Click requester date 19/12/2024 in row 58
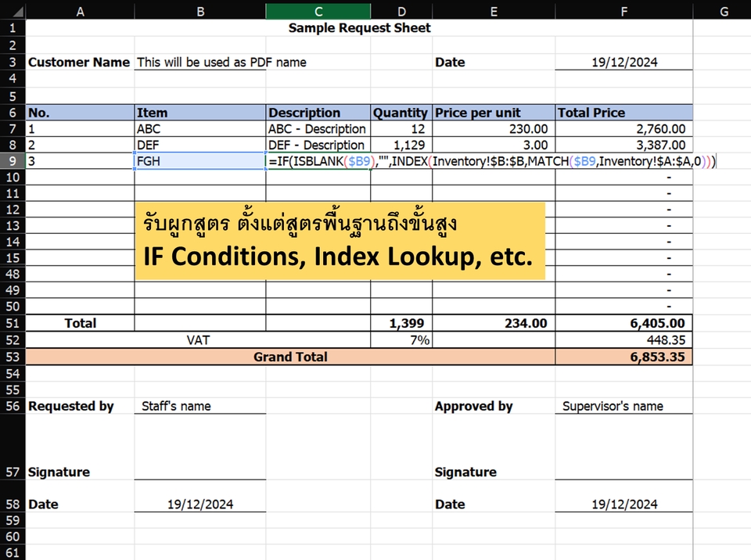The width and height of the screenshot is (751, 560). click(x=200, y=504)
